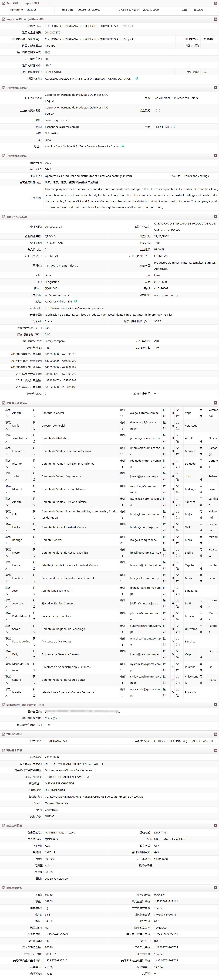
Task: Collapse the 此秘鲁企业联系人 contacts section
Action: [x=215, y=403]
